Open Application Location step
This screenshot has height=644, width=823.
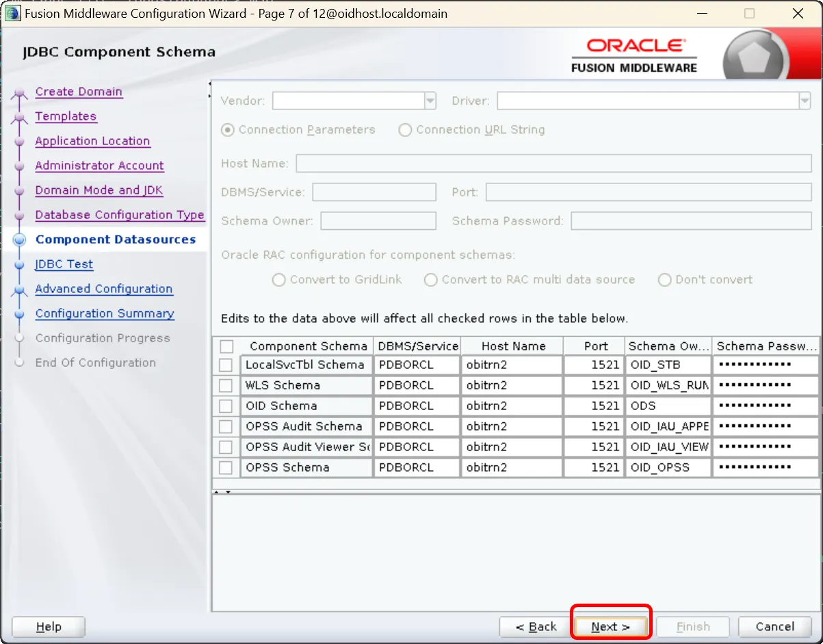click(x=92, y=141)
